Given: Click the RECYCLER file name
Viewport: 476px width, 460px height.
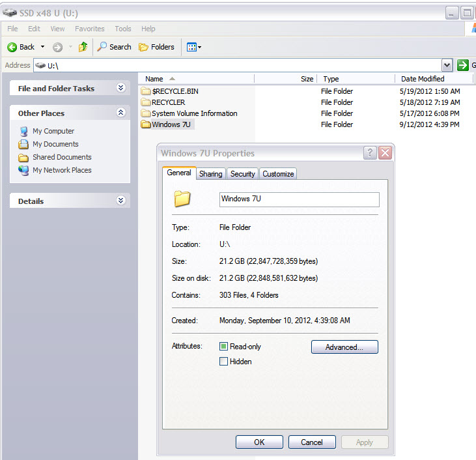Looking at the screenshot, I should [x=169, y=102].
